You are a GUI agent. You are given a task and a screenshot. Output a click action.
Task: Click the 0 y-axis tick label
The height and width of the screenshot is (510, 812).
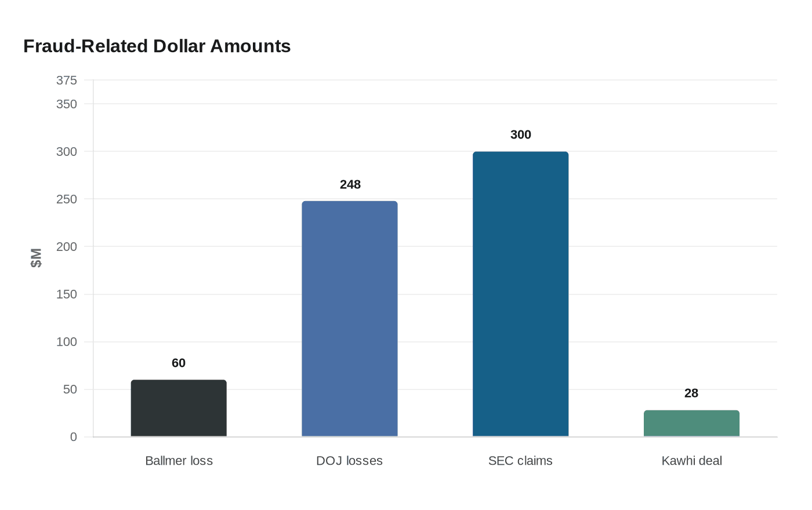(x=74, y=437)
